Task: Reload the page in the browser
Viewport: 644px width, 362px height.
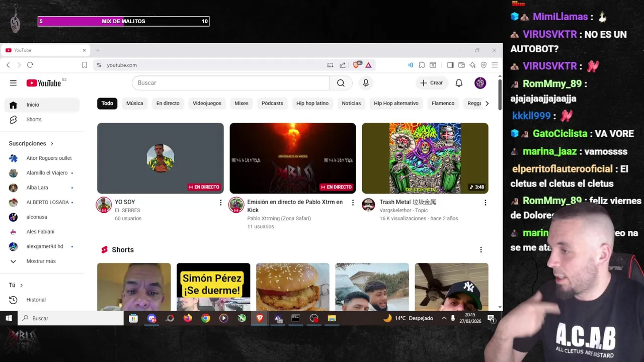Action: pyautogui.click(x=30, y=65)
